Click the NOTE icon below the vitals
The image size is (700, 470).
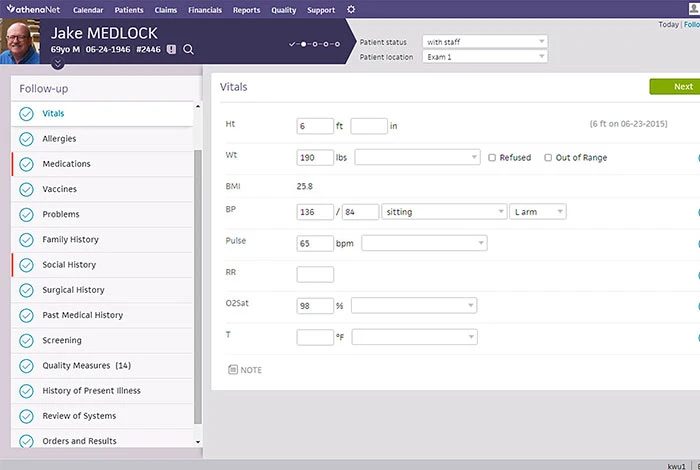(233, 370)
